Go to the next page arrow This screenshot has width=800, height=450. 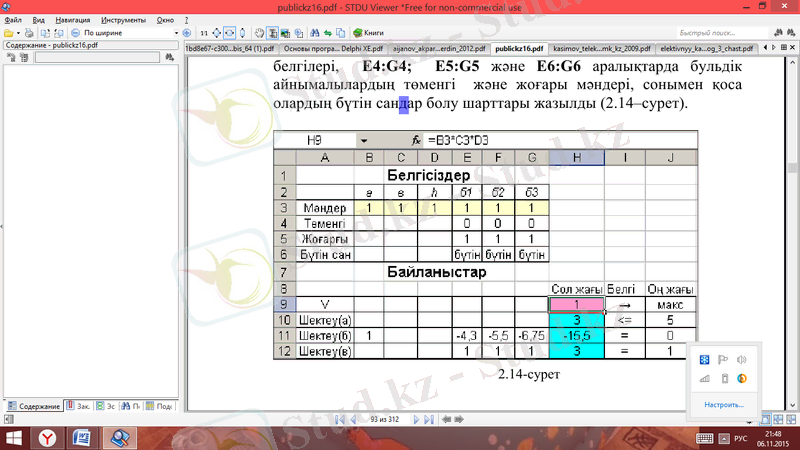pos(417,421)
